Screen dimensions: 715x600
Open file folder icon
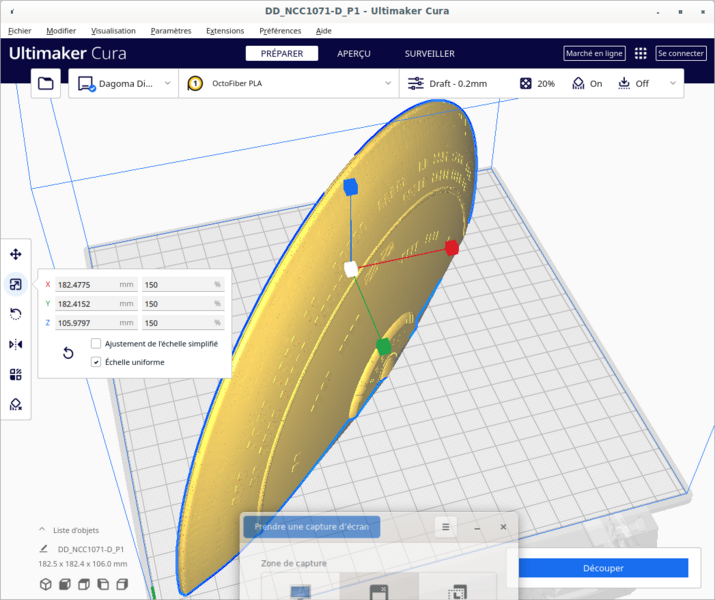click(46, 83)
